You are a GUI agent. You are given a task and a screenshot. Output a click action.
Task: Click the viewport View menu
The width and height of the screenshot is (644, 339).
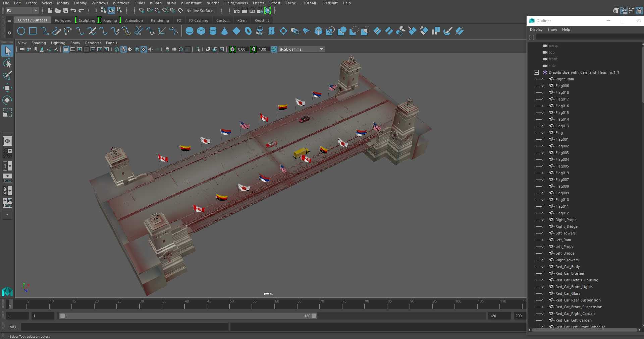(x=22, y=43)
